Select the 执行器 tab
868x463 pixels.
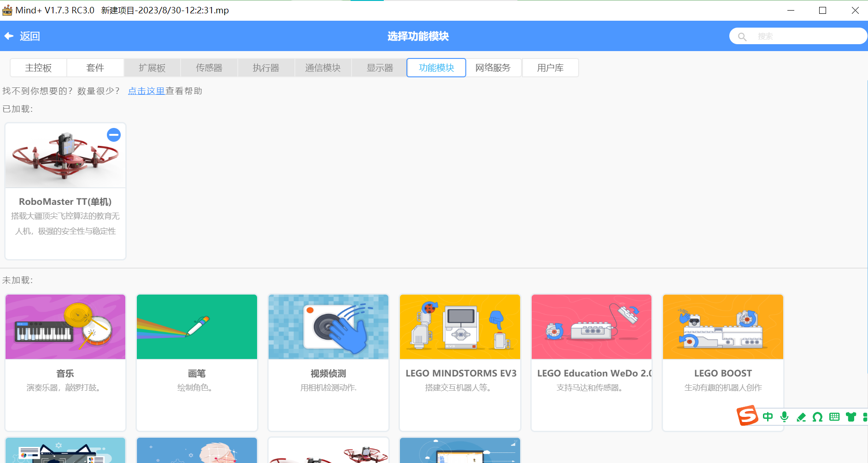266,68
